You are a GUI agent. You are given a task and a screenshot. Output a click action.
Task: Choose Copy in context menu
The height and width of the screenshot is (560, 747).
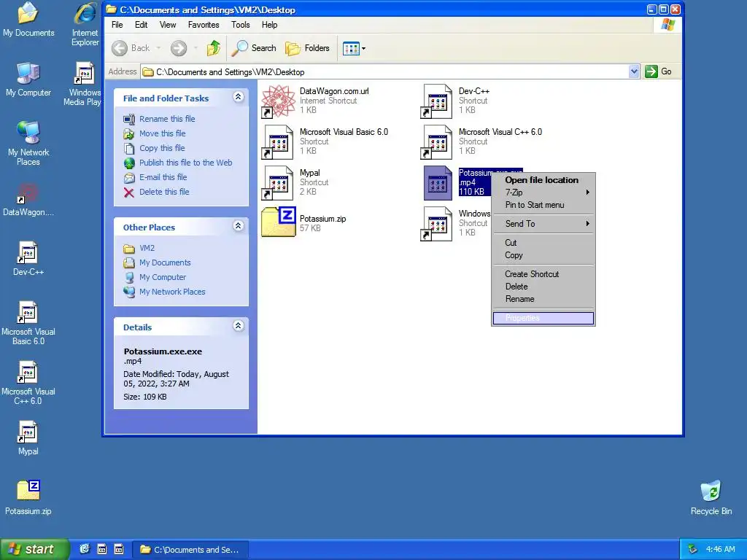click(x=543, y=255)
